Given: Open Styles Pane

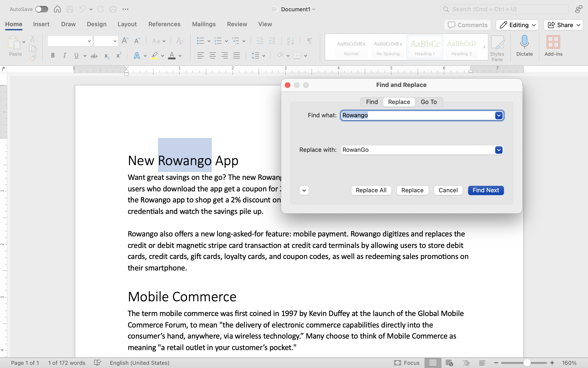Looking at the screenshot, I should (x=497, y=48).
